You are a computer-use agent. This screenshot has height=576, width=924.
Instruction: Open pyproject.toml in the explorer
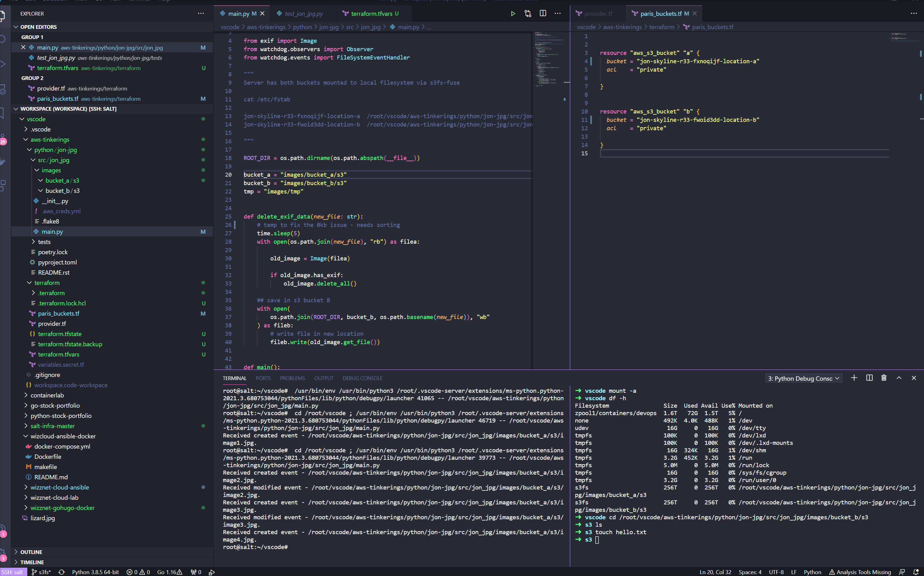57,262
